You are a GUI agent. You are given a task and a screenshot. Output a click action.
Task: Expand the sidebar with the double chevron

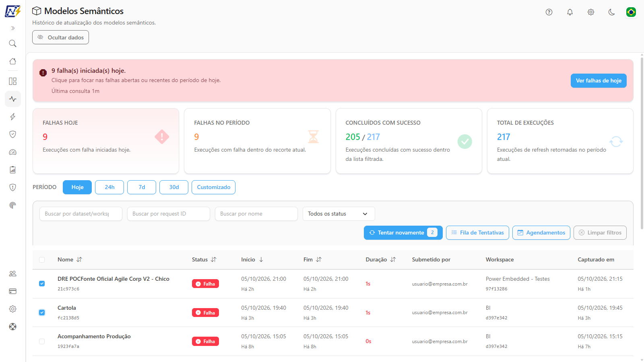pos(13,28)
